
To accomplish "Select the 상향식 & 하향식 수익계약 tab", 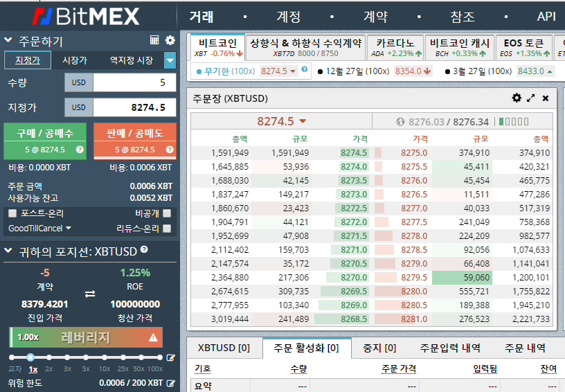I will click(305, 48).
